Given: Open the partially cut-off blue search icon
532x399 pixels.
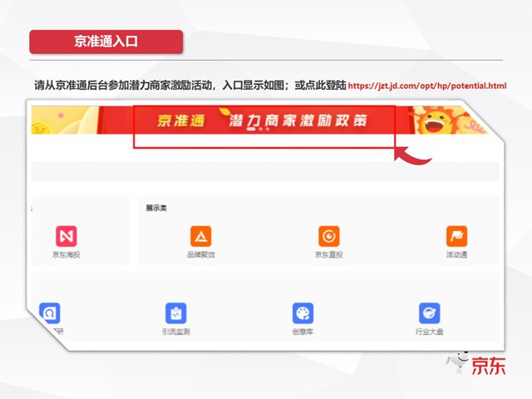Looking at the screenshot, I should tap(50, 313).
